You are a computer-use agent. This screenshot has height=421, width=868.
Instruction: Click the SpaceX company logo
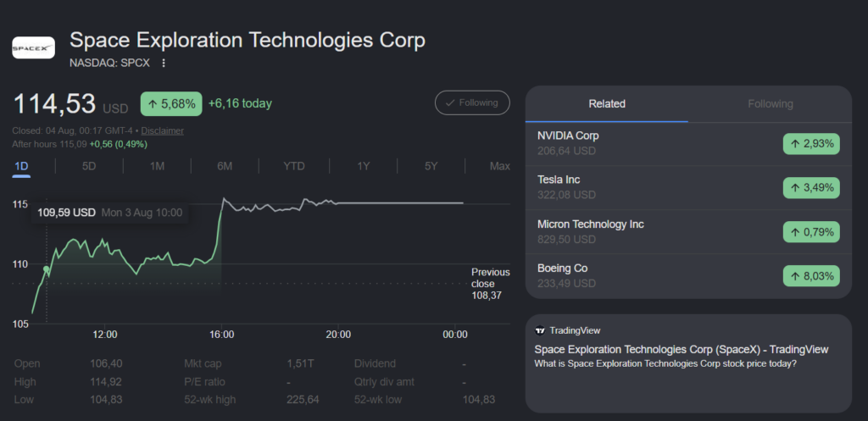(x=33, y=48)
